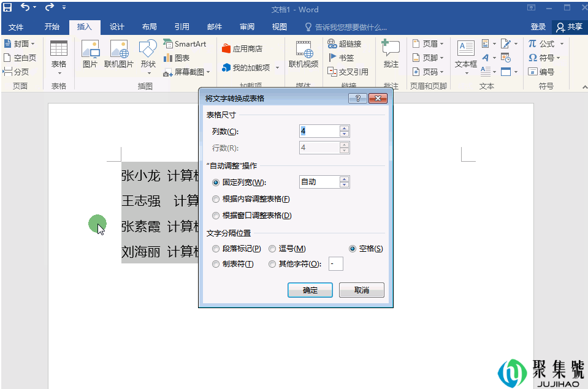Open the Footer (页脚) dropdown

point(428,58)
